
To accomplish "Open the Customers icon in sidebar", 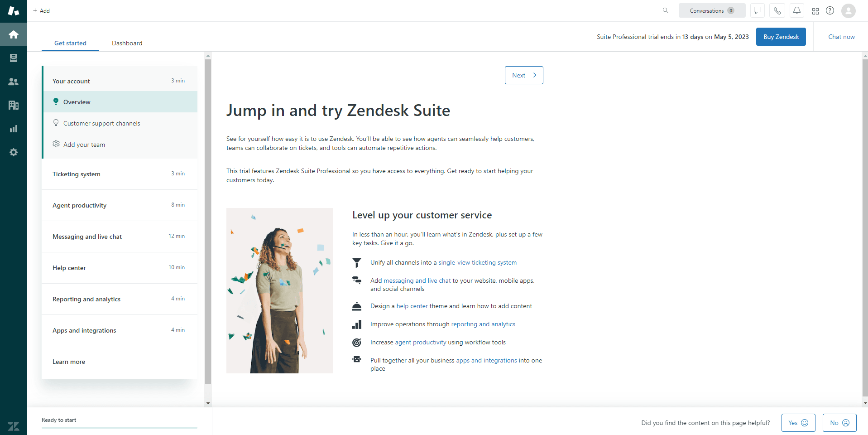I will click(x=14, y=82).
